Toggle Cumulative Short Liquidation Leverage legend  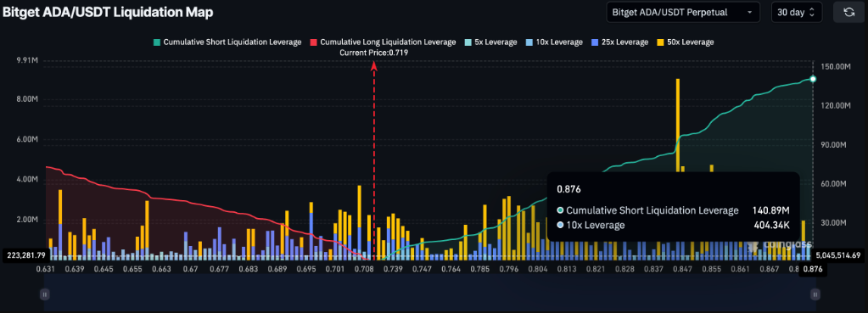coord(227,42)
